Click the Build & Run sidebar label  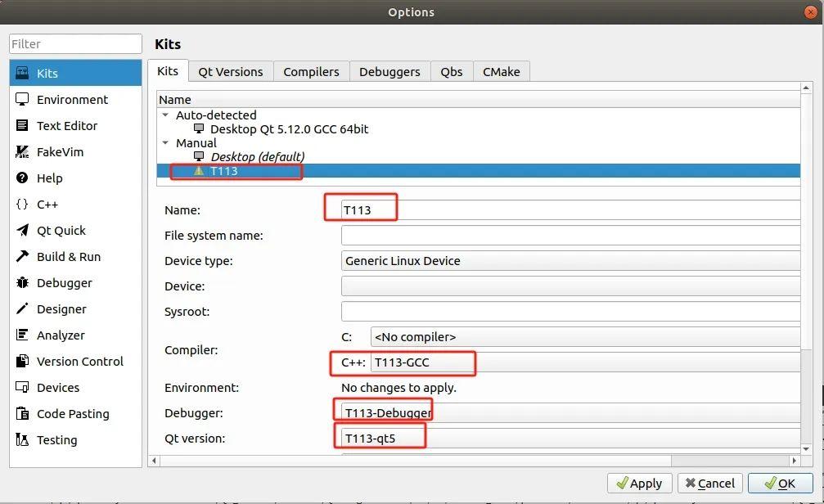[69, 256]
